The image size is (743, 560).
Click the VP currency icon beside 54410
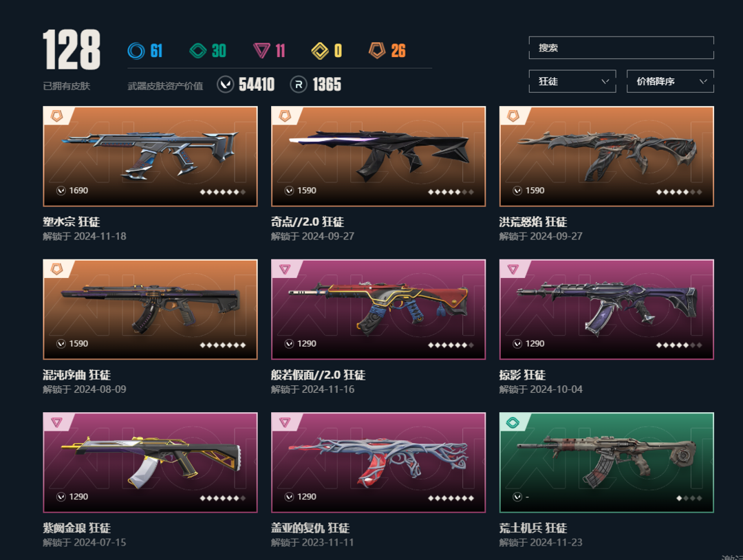226,85
